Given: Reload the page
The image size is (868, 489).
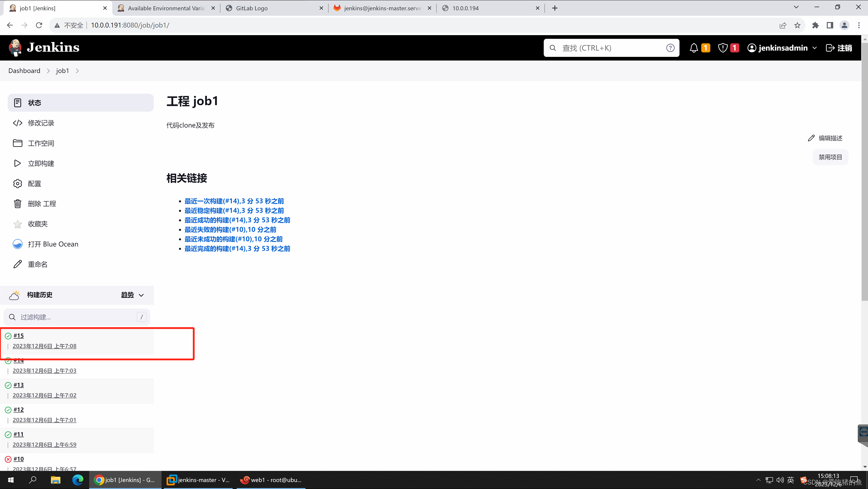Looking at the screenshot, I should (39, 25).
